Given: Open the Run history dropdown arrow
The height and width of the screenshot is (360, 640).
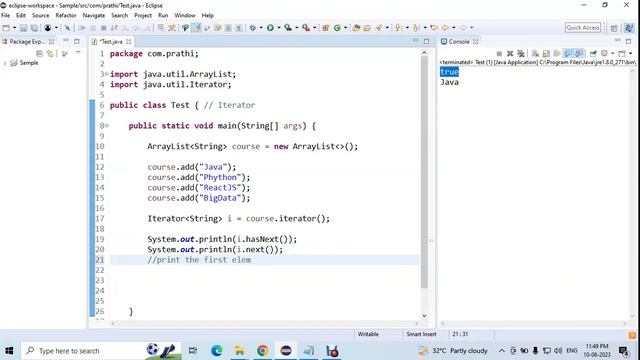Looking at the screenshot, I should (279, 28).
